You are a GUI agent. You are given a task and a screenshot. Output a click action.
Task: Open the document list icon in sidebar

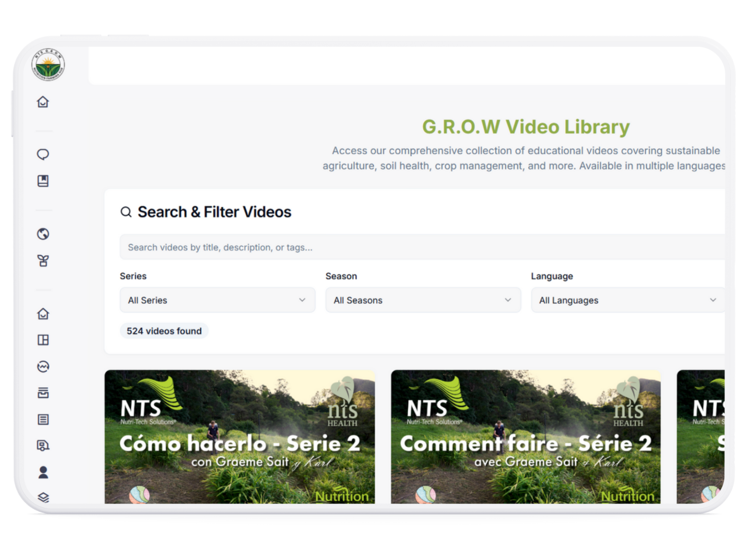(x=43, y=419)
